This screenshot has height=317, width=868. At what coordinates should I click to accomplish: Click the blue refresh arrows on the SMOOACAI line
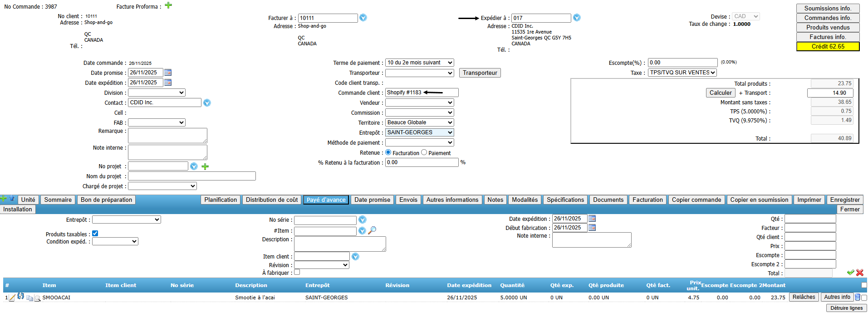(21, 297)
